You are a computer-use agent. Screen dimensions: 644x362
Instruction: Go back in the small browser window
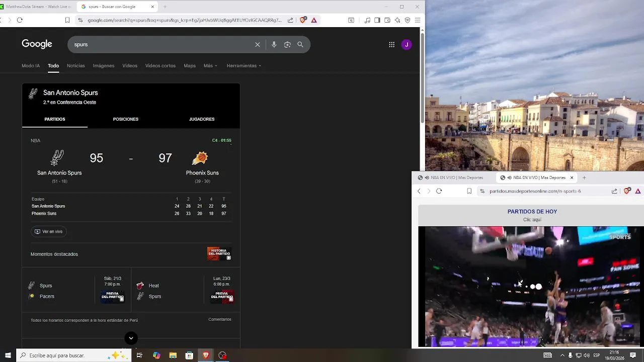click(419, 191)
